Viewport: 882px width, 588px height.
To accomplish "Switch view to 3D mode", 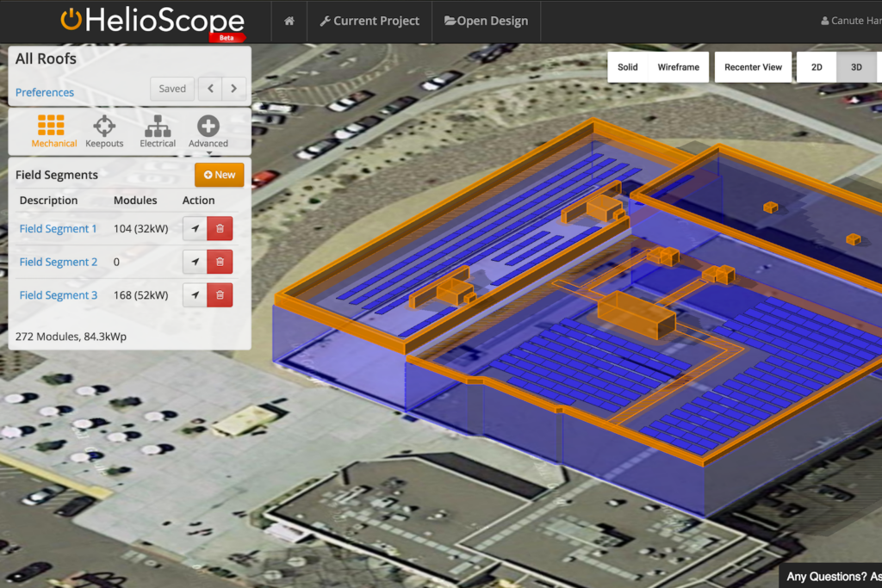I will coord(856,67).
